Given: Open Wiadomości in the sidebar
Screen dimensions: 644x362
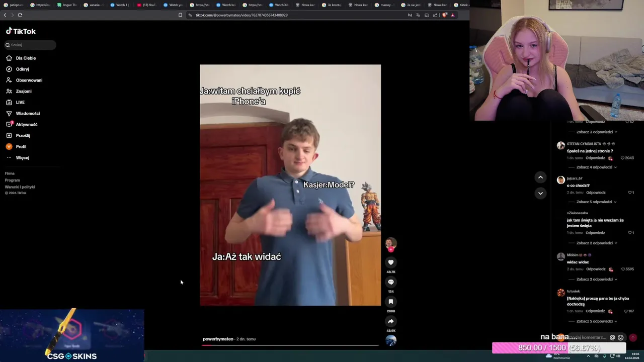Looking at the screenshot, I should pos(23,114).
